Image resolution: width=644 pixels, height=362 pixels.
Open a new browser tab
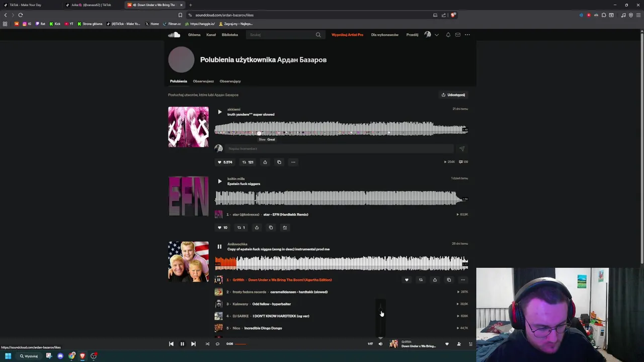click(x=190, y=5)
